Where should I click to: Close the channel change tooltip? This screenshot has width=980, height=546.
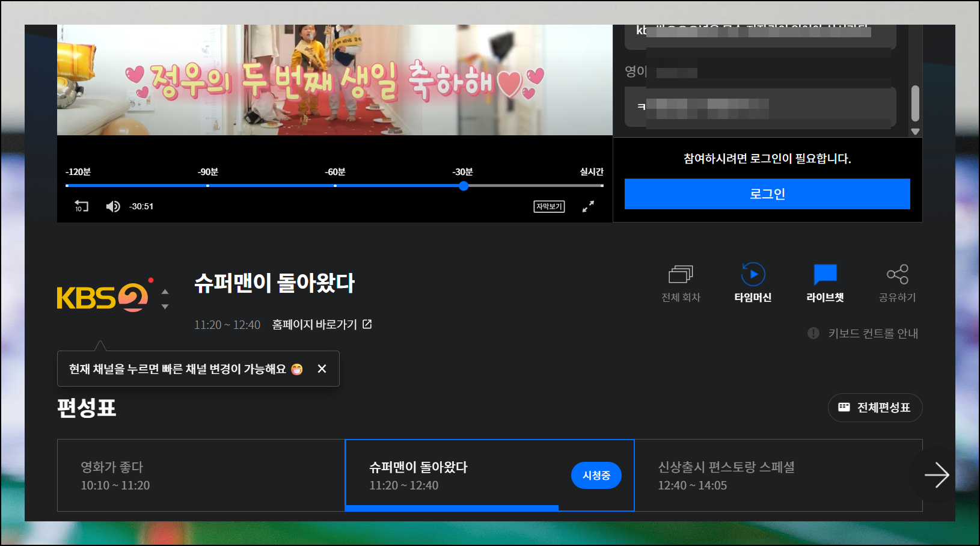coord(322,369)
